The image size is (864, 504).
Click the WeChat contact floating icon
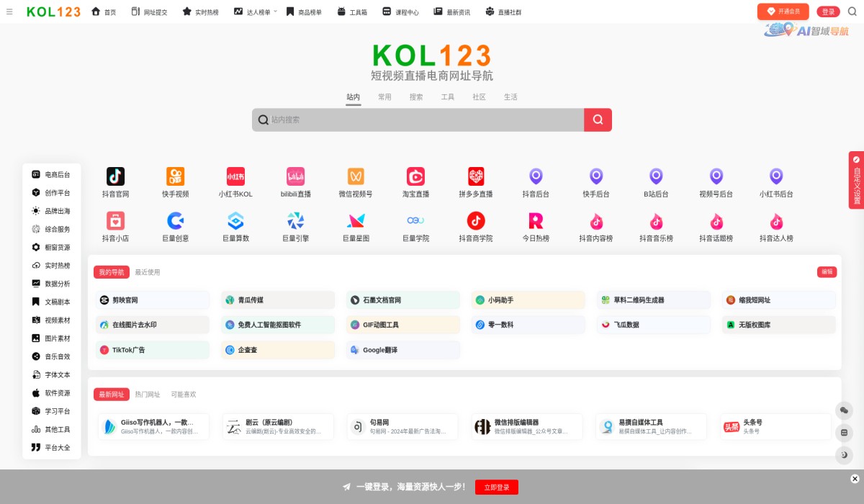[x=844, y=410]
